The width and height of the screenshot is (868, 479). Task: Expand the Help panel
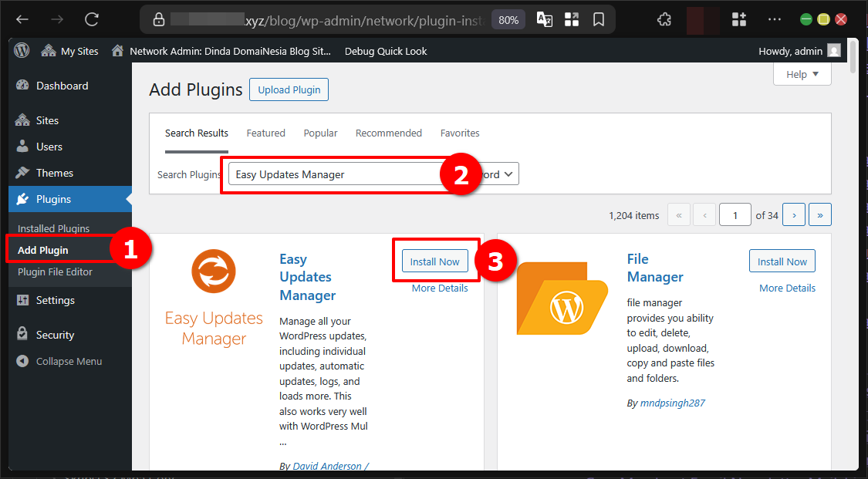pos(802,74)
